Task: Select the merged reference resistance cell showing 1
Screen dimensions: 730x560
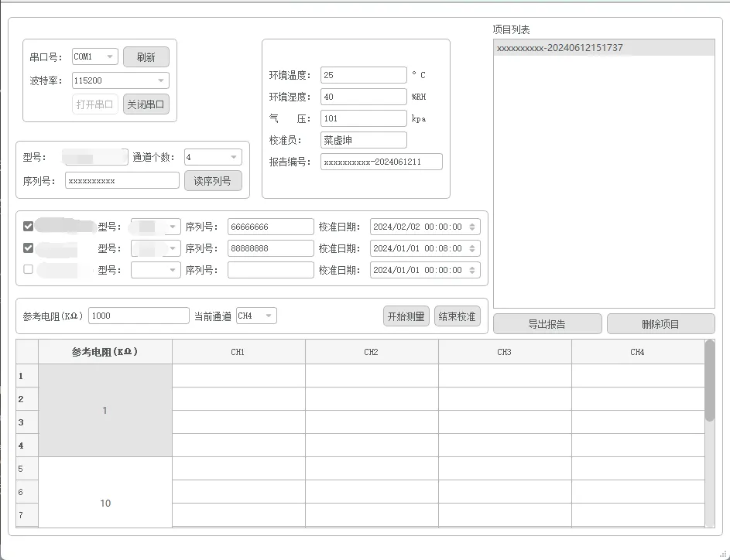Action: [x=105, y=410]
